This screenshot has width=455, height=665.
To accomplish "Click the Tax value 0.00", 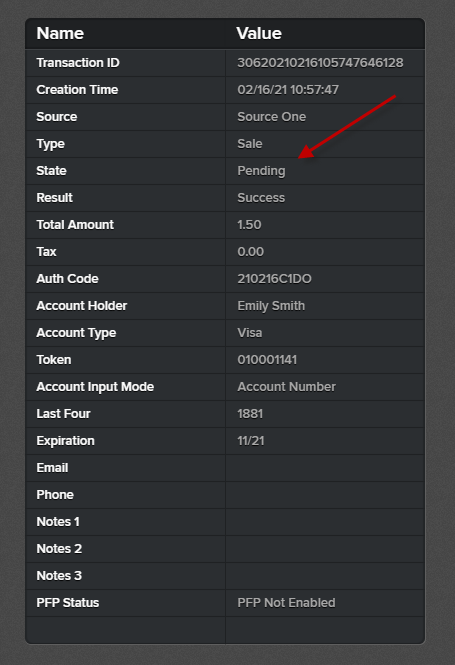I will 251,252.
